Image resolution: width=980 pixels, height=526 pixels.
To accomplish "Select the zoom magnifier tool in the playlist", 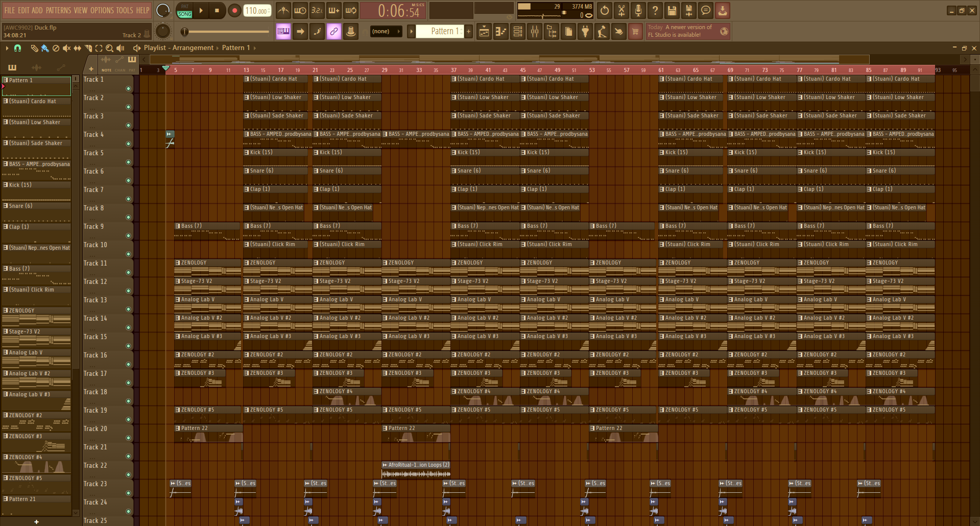I will (109, 48).
